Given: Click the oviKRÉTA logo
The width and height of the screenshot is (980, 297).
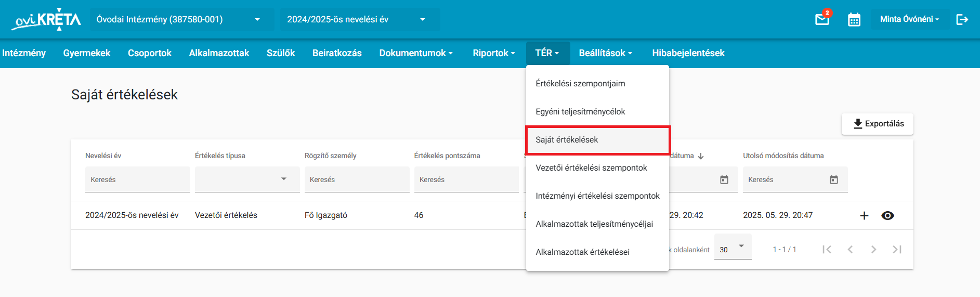Looking at the screenshot, I should click(47, 20).
